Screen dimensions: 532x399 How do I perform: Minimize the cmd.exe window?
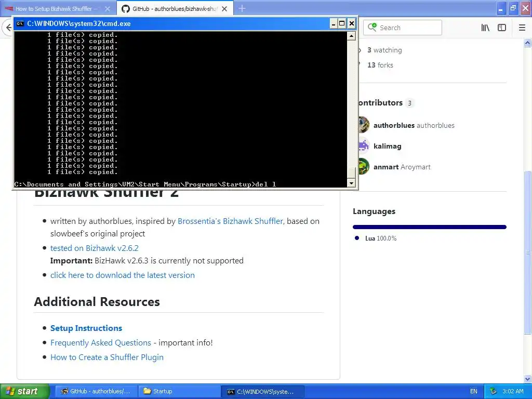pos(334,23)
